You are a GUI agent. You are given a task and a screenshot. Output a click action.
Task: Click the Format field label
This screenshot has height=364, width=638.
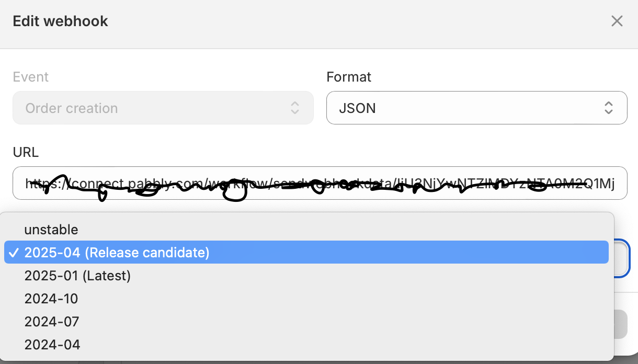pos(349,77)
